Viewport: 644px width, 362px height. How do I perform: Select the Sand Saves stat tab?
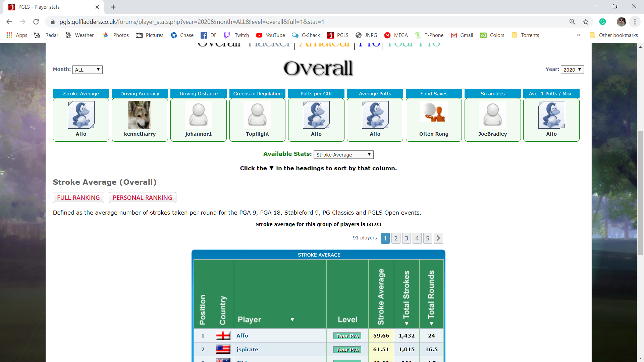(x=433, y=94)
